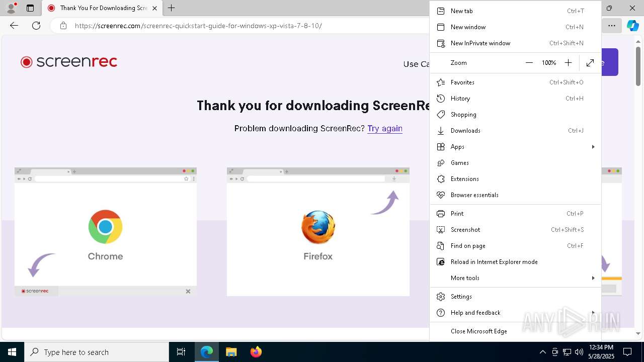Open History from the menu

click(515, 99)
